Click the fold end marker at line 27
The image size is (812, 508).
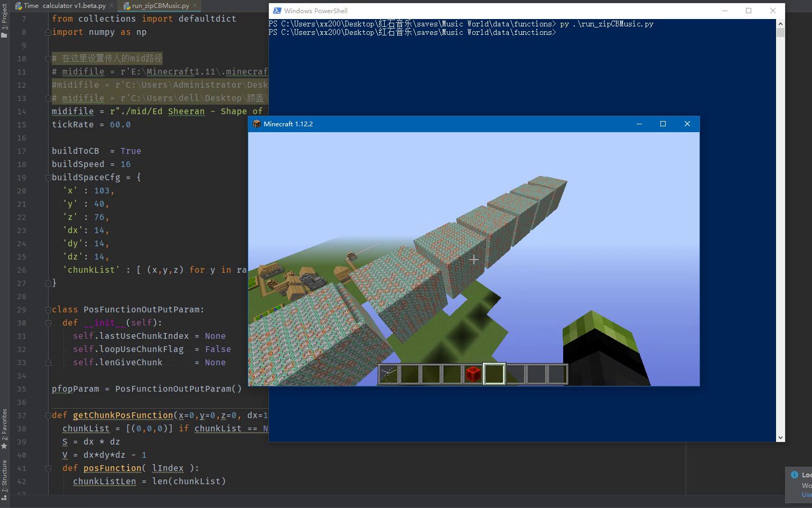(x=48, y=283)
